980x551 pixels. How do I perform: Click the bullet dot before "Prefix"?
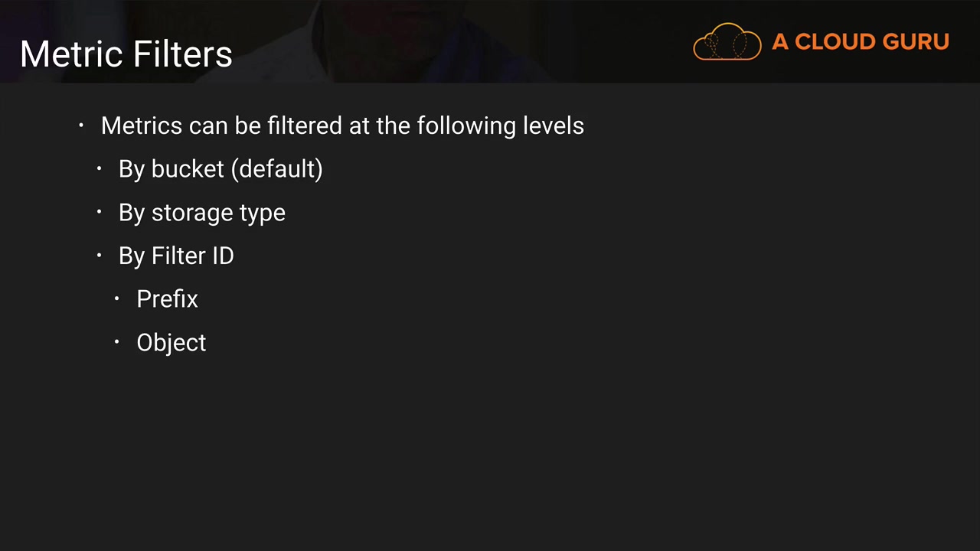[117, 298]
